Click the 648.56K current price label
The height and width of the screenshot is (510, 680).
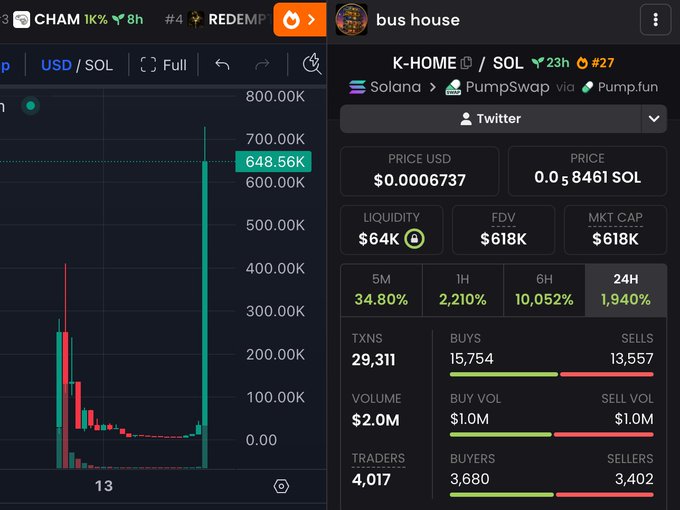coord(273,162)
